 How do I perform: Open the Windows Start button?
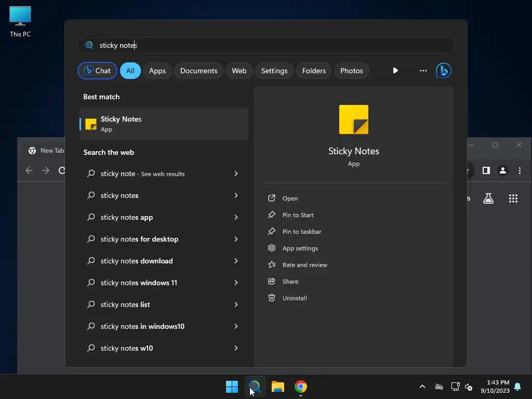coord(232,387)
